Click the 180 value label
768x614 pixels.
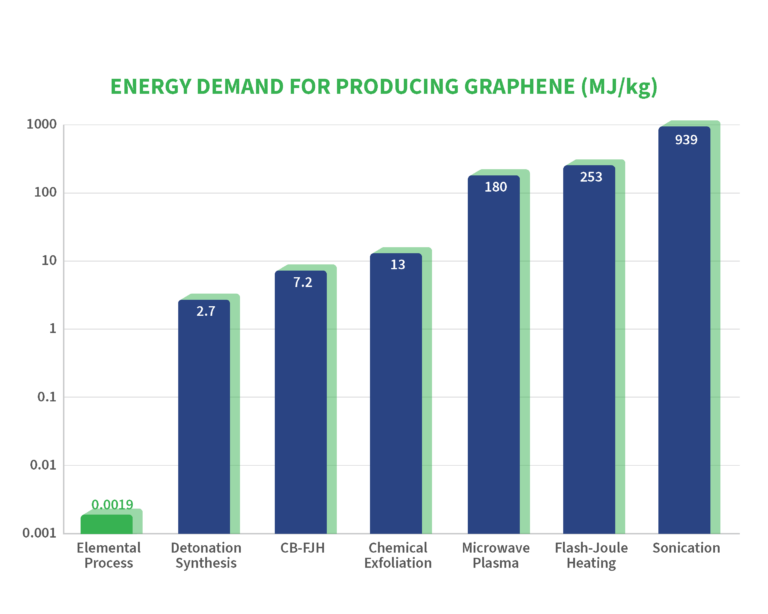496,187
